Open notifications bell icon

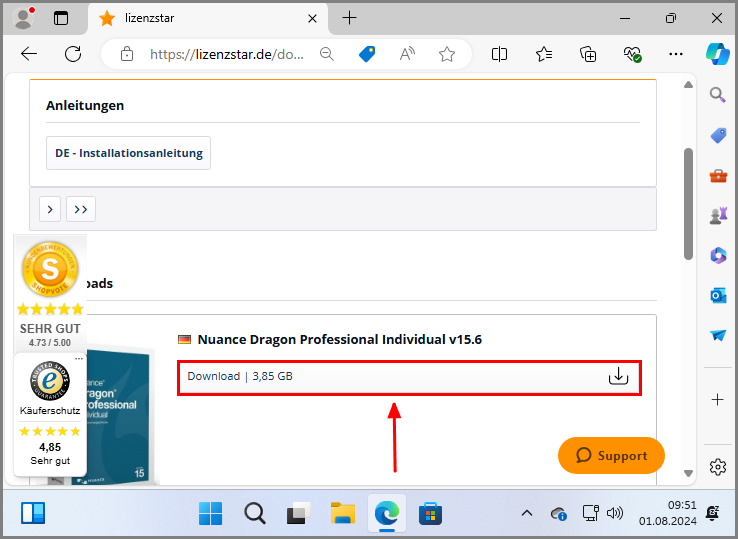pos(713,513)
